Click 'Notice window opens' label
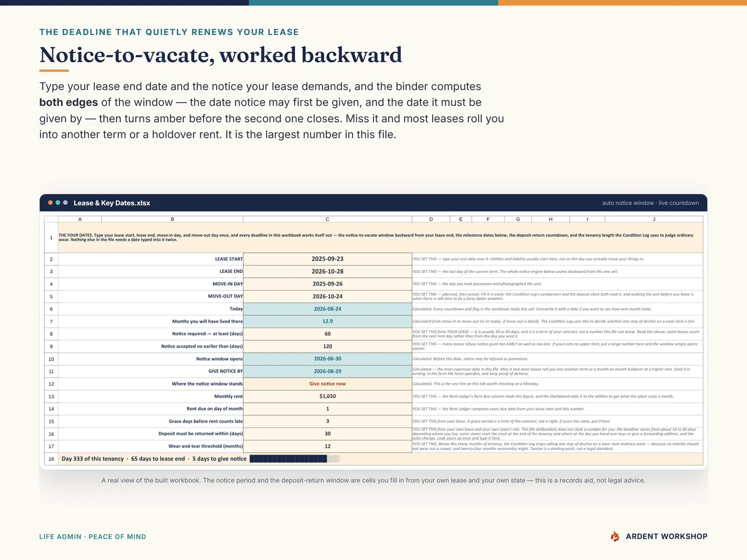 click(x=219, y=359)
